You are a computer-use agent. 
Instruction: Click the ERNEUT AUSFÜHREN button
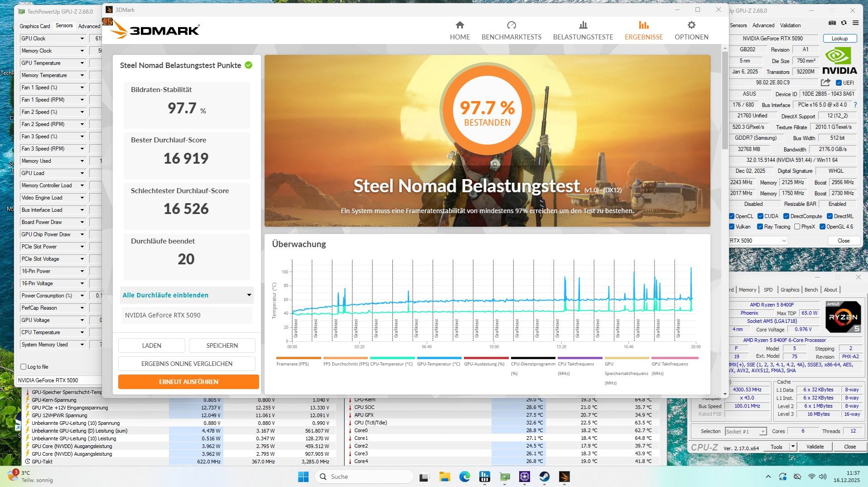(x=188, y=382)
